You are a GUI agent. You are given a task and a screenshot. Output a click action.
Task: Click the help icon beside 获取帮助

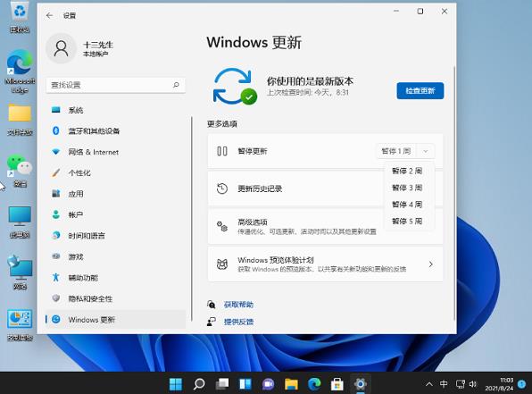[212, 305]
